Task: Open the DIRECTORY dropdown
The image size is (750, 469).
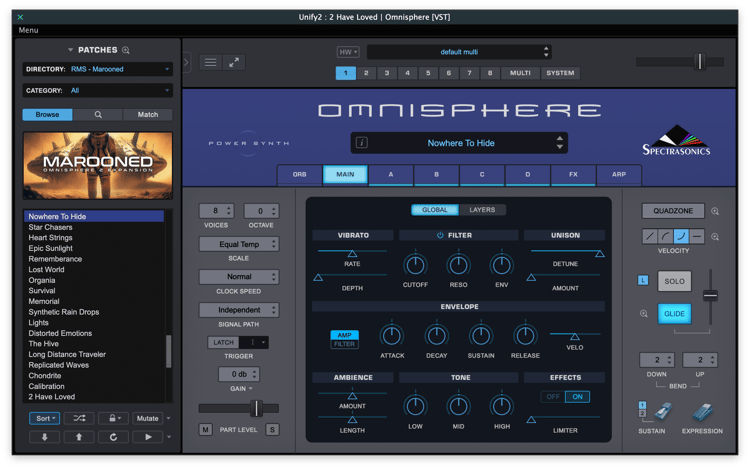Action: tap(98, 69)
